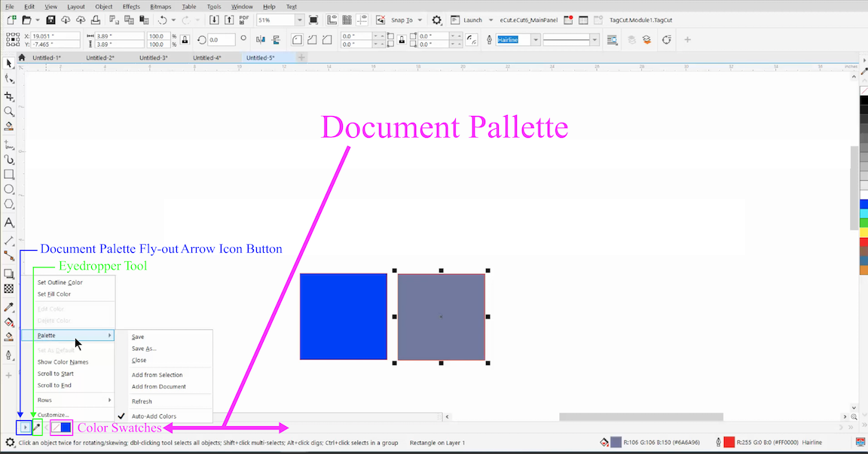Image resolution: width=868 pixels, height=454 pixels.
Task: Choose the Rectangle tool
Action: pos(9,174)
